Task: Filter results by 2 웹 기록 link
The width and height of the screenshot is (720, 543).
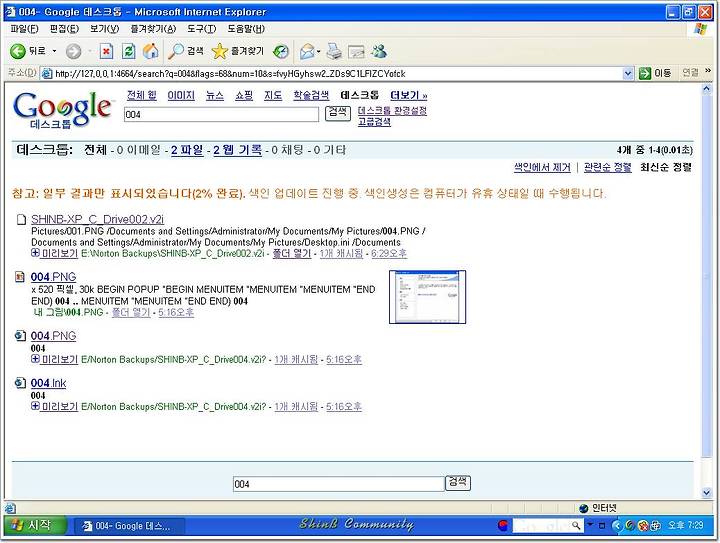Action: tap(237, 150)
